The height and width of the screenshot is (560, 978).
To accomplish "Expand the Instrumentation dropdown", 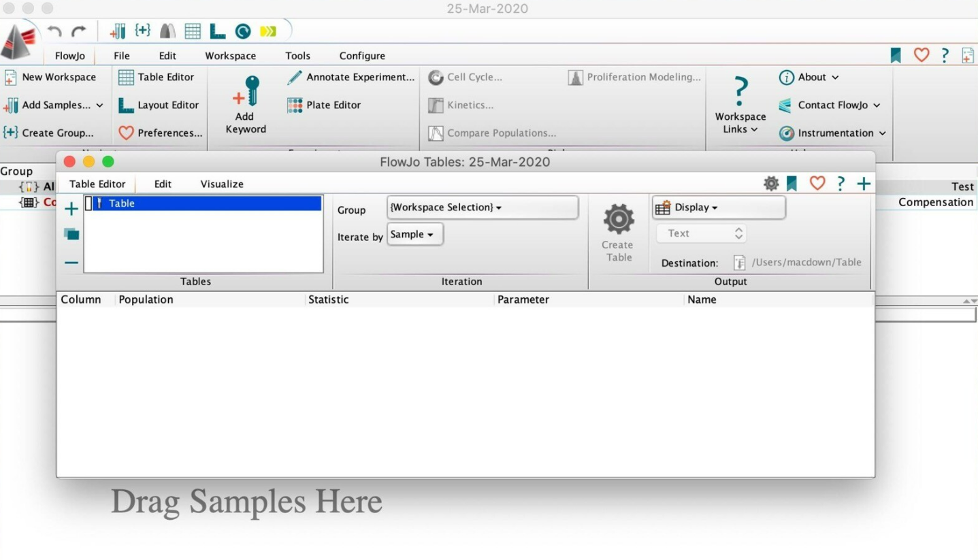I will tap(832, 133).
